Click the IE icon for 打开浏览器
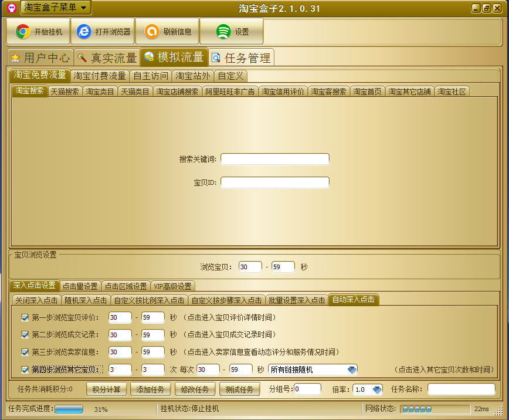The width and height of the screenshot is (509, 420). click(84, 32)
